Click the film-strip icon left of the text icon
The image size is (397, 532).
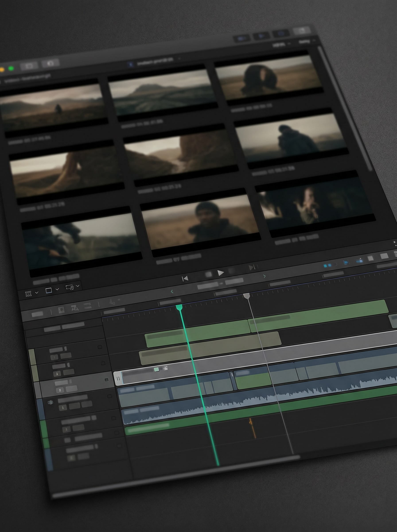[61, 310]
